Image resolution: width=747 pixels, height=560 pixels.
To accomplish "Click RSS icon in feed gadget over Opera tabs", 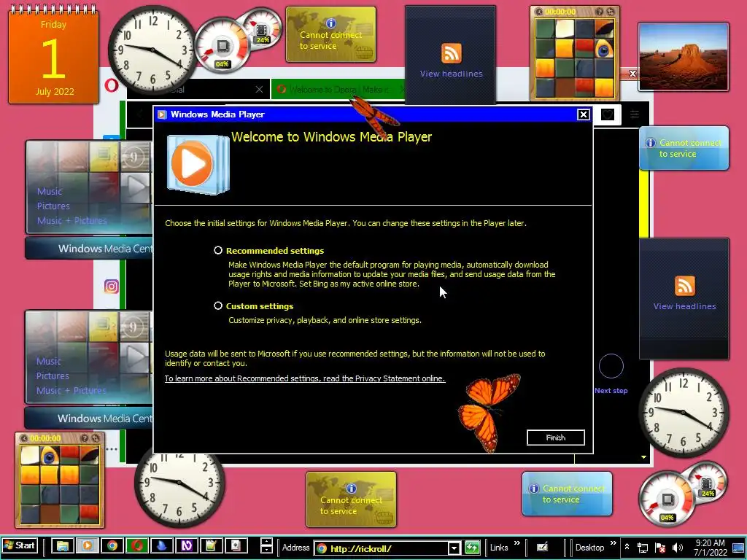I will [451, 52].
